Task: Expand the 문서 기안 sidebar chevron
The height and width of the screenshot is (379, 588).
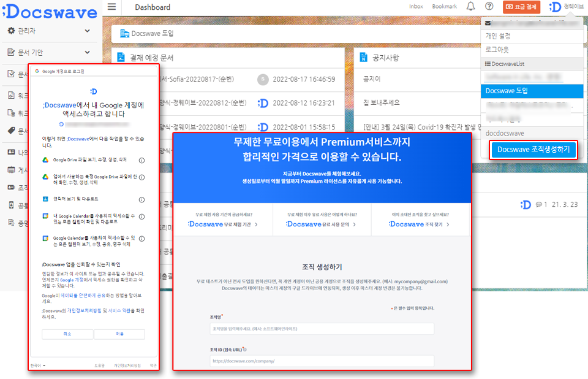Action: (x=88, y=52)
